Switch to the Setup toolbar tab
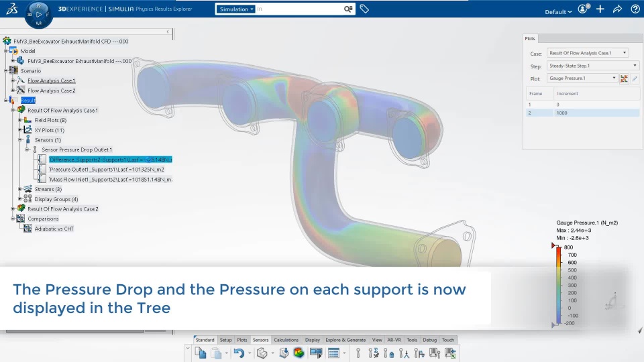The width and height of the screenshot is (644, 362). pos(225,340)
